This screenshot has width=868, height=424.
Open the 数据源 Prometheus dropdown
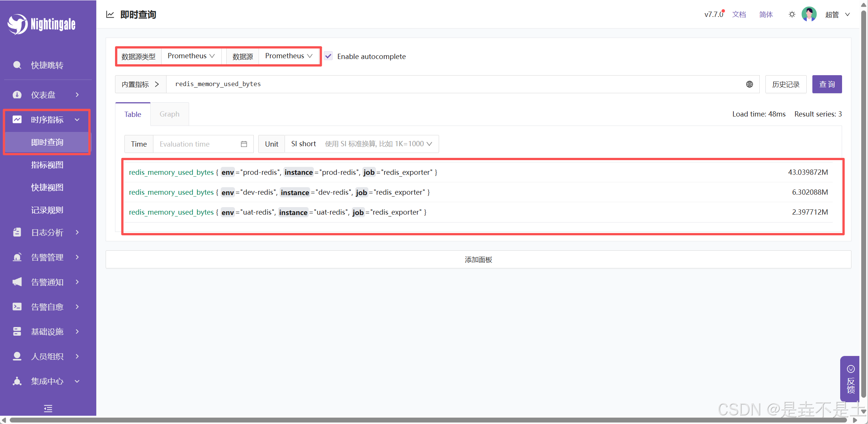(288, 56)
